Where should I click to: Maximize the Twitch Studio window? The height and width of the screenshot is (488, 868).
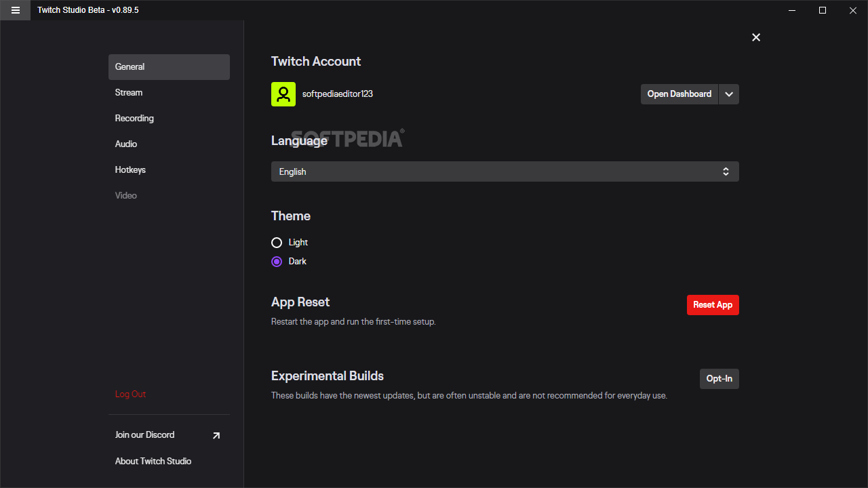823,10
